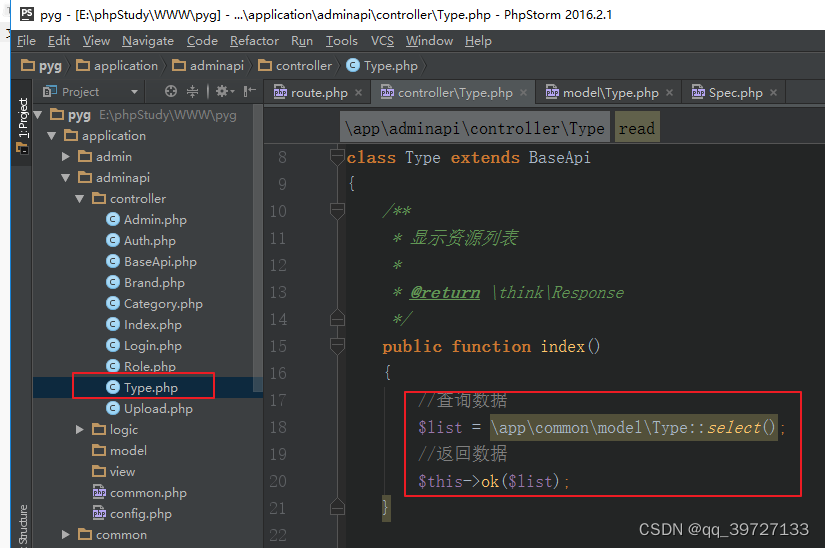Open the Code menu
Image resolution: width=825 pixels, height=548 pixels.
pos(202,41)
